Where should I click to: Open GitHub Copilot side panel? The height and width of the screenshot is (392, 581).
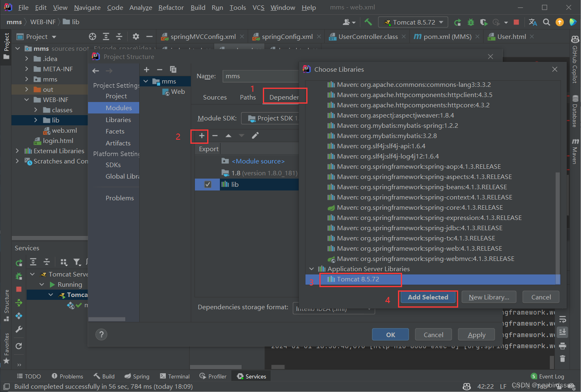(575, 60)
